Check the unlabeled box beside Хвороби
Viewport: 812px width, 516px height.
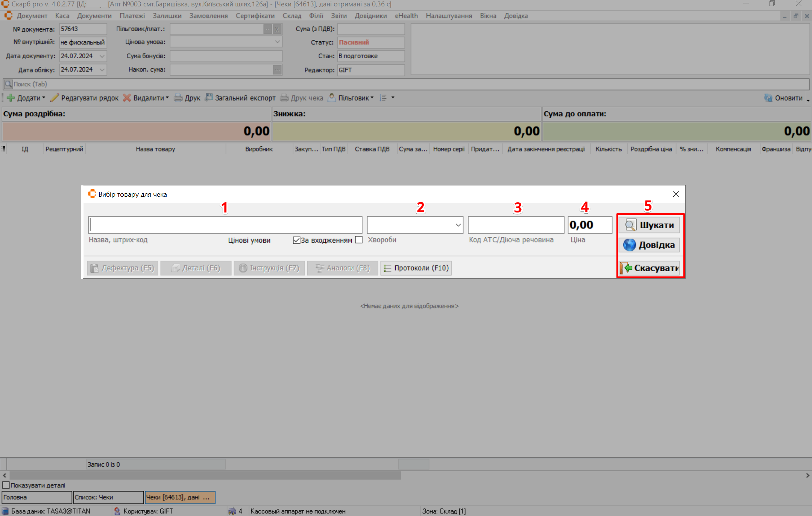[x=359, y=240]
